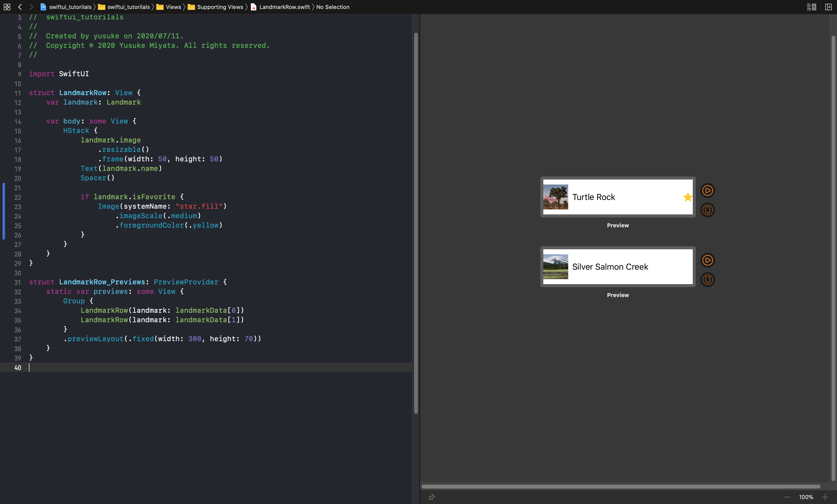Select the Turtle Rock preview thumbnail
837x504 pixels.
click(x=556, y=197)
